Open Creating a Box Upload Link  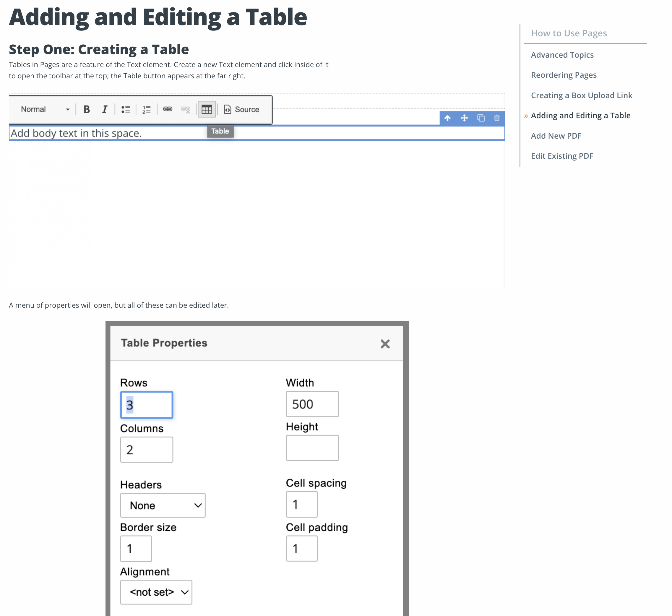pyautogui.click(x=581, y=95)
